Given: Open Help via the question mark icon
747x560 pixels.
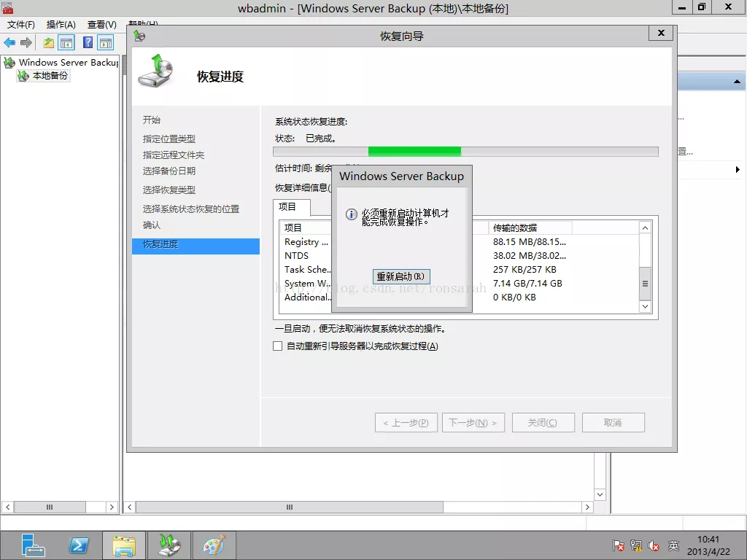Looking at the screenshot, I should 88,43.
